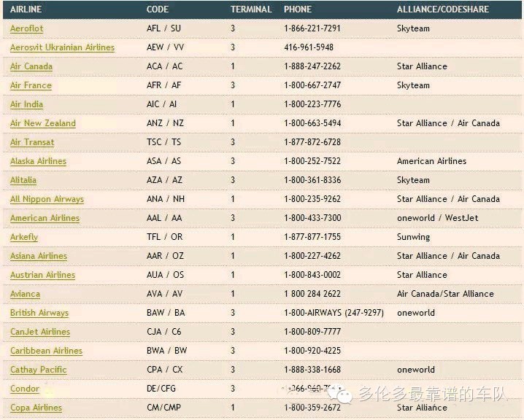
Task: Click the AFL / SU code cell
Action: [x=163, y=28]
